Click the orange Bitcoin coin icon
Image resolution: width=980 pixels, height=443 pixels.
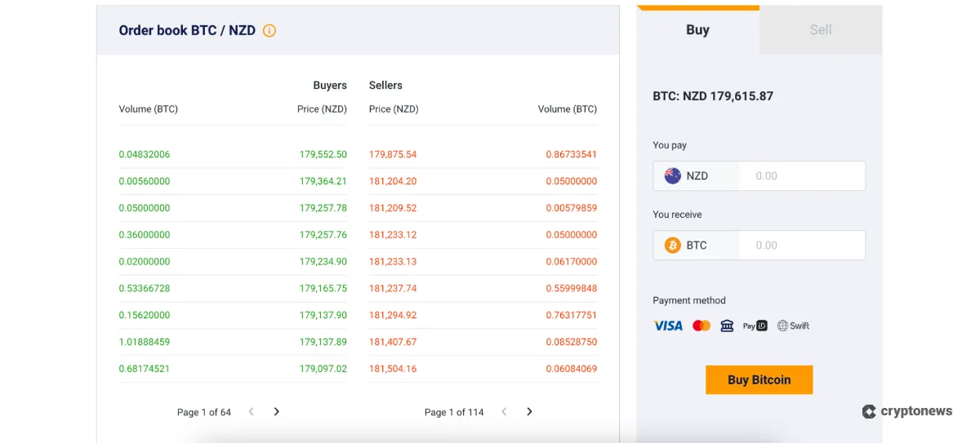click(x=673, y=245)
